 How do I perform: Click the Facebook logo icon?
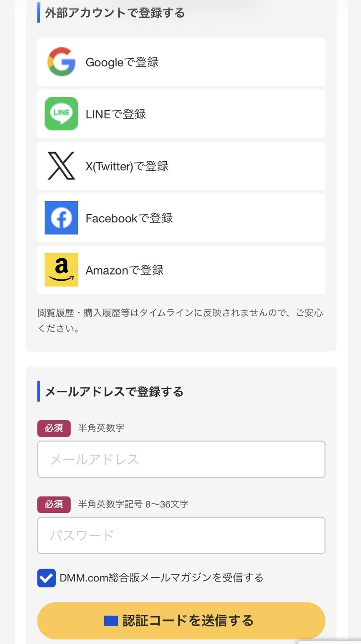pos(61,218)
